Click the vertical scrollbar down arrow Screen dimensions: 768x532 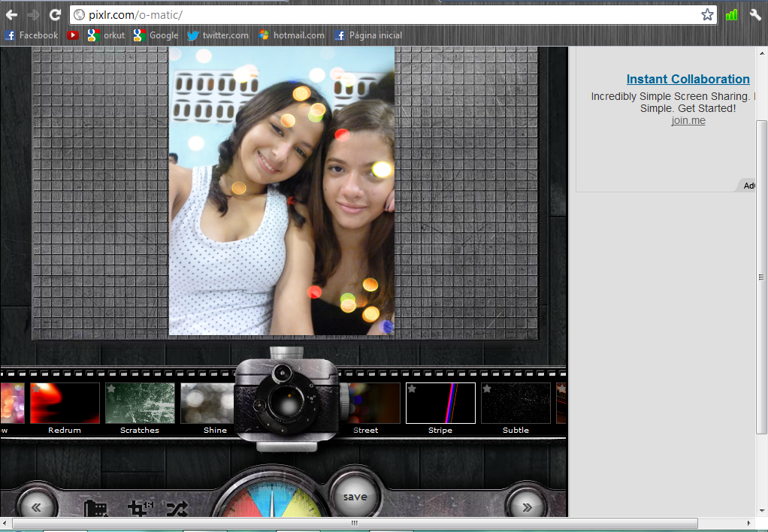tap(762, 511)
